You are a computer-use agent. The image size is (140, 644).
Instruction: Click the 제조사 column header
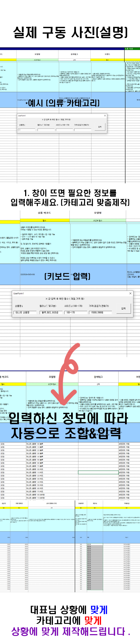click(x=95, y=503)
